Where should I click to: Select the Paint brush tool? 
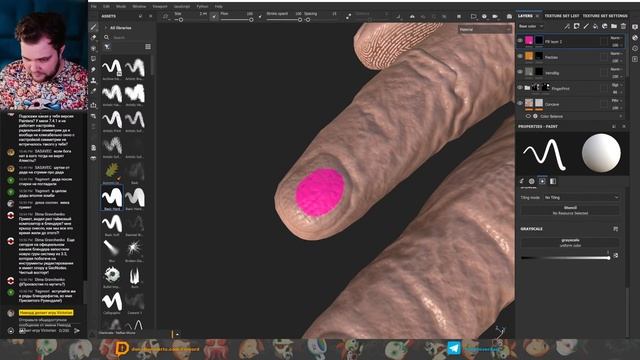point(93,27)
